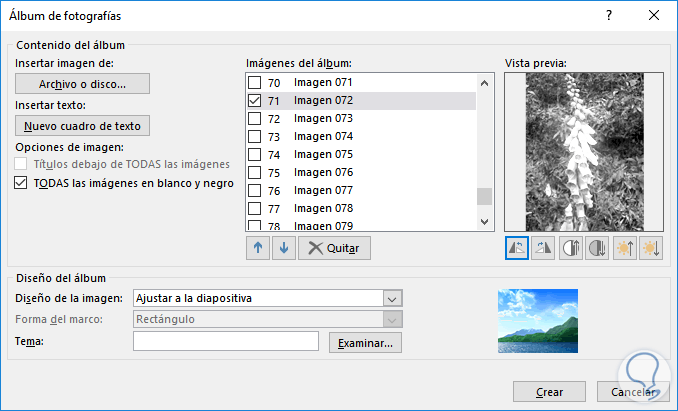Click the Archivo o disco button
678x411 pixels.
click(83, 84)
